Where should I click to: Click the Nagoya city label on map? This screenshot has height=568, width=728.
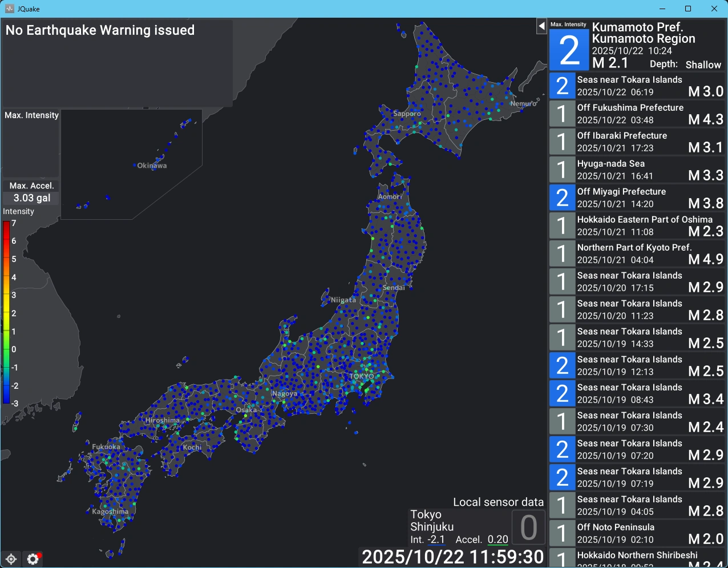click(x=285, y=394)
